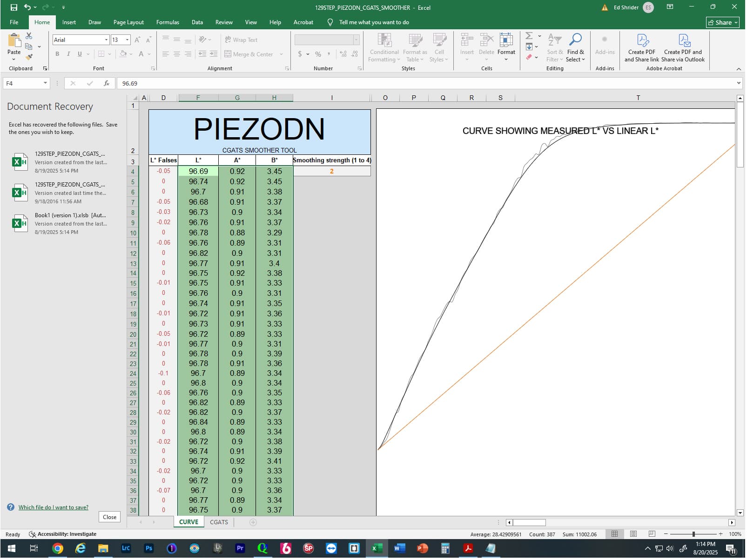Select the smoothing strength cell with 2
Screen dimensions: 747x560
coord(333,172)
